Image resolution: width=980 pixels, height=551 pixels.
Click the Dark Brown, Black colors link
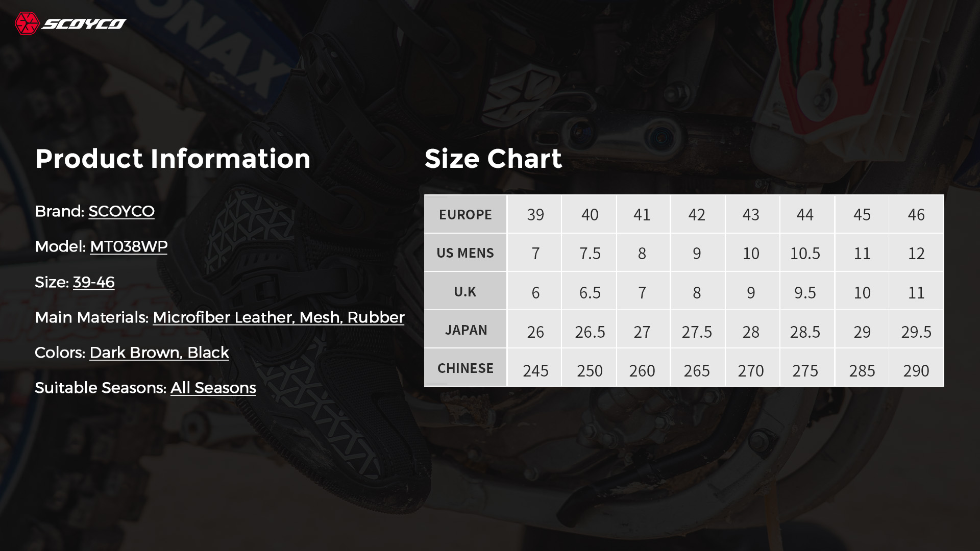tap(159, 353)
